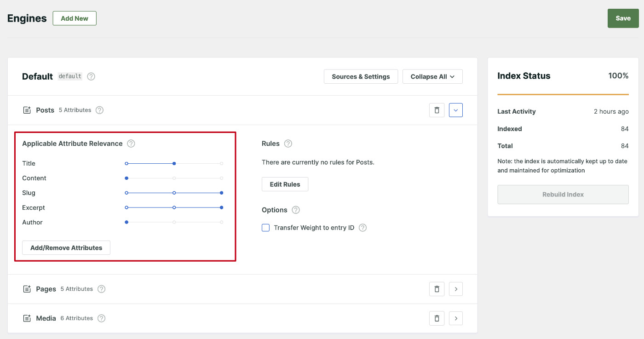This screenshot has height=339, width=644.
Task: Click the Posts source document icon
Action: pos(26,110)
